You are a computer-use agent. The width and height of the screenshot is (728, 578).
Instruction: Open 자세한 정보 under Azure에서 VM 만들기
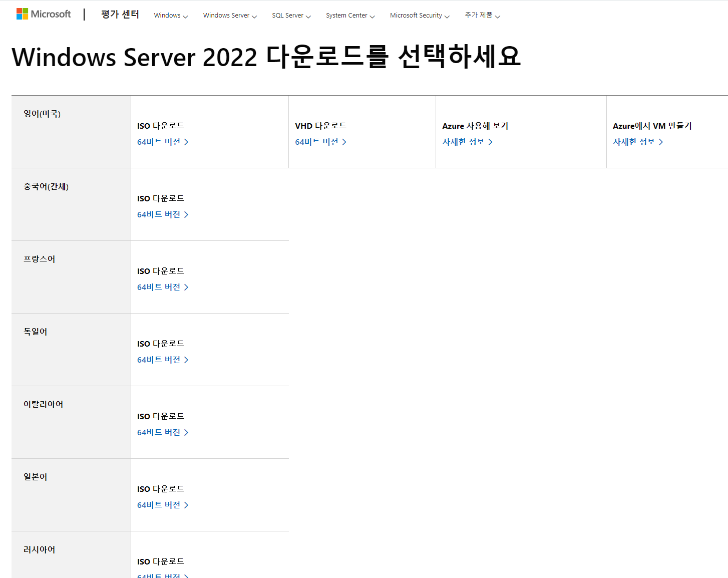(x=638, y=142)
